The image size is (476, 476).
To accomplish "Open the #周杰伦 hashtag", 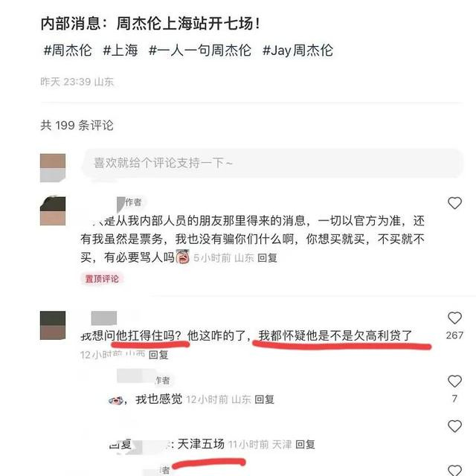I will 68,50.
